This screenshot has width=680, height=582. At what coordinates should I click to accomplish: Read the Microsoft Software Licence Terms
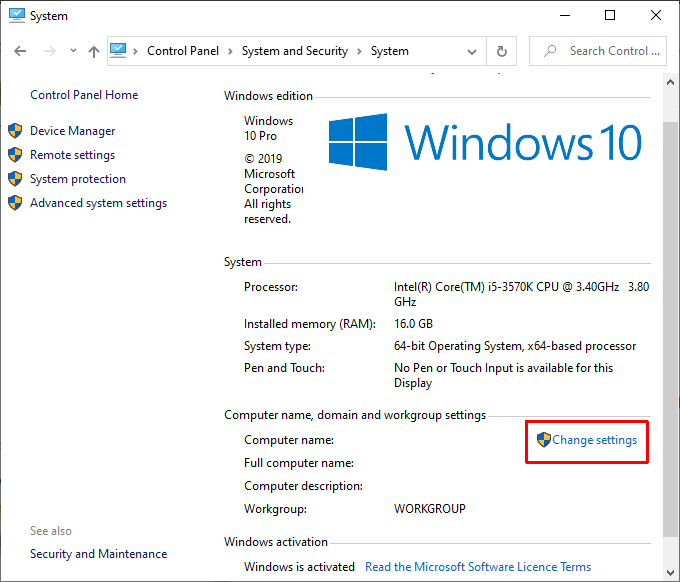(478, 567)
